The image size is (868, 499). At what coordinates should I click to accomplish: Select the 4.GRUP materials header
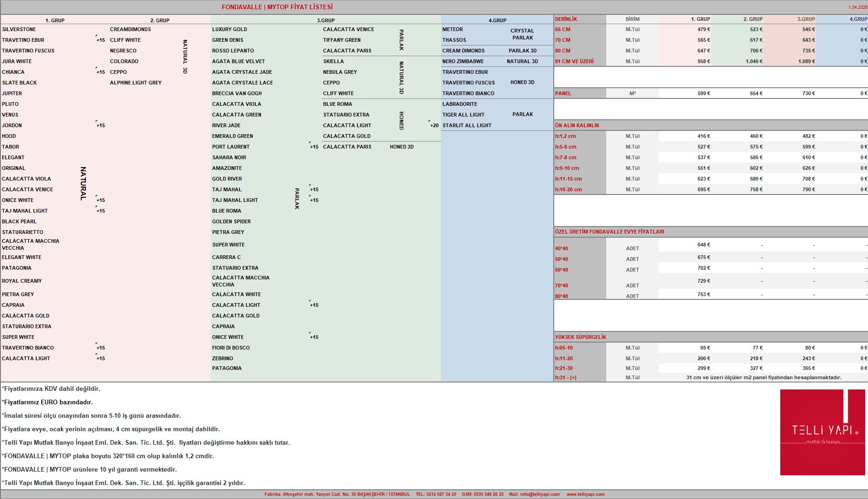coord(497,20)
